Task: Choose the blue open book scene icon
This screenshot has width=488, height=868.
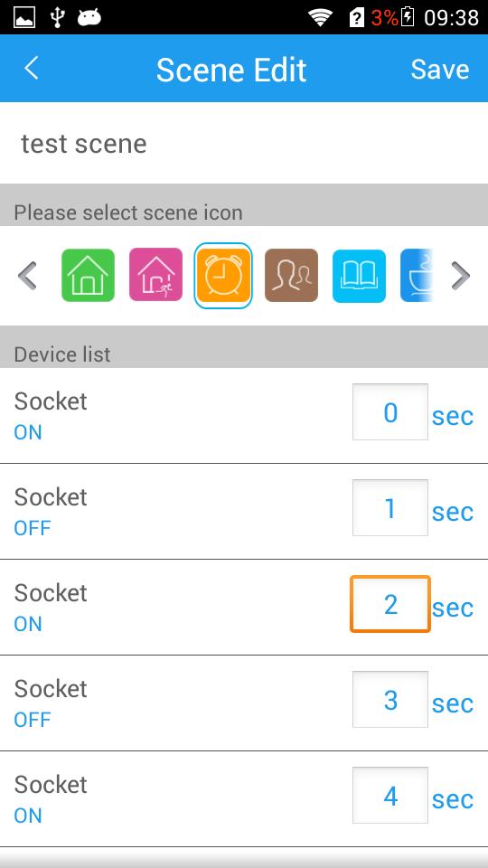Action: pos(359,276)
